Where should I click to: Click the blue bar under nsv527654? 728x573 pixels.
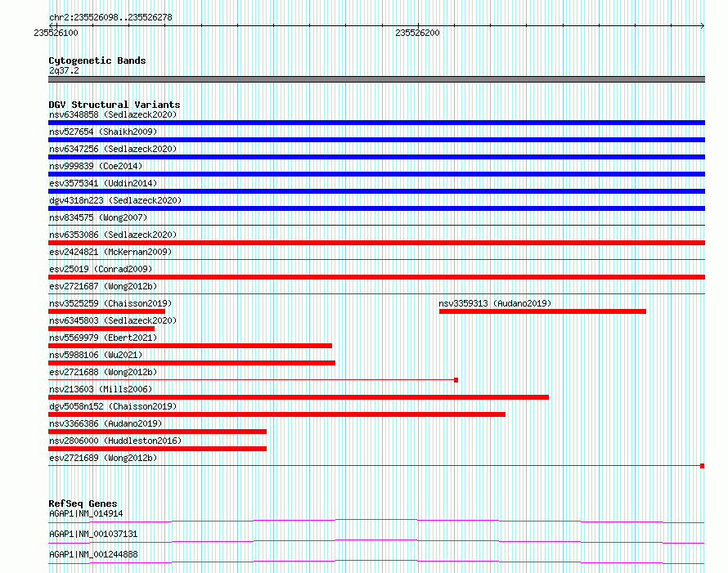coord(376,140)
